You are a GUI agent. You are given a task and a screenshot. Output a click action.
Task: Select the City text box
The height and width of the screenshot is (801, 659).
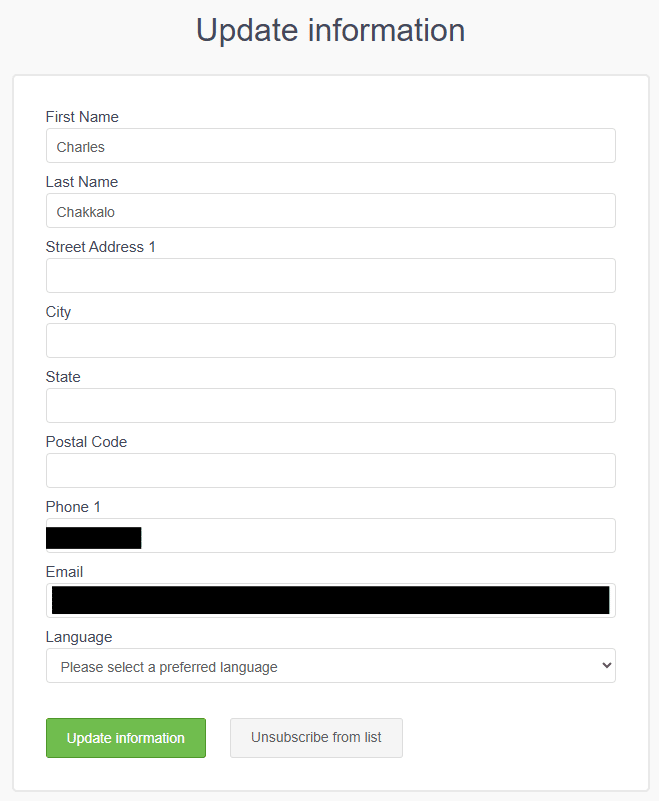coord(330,341)
